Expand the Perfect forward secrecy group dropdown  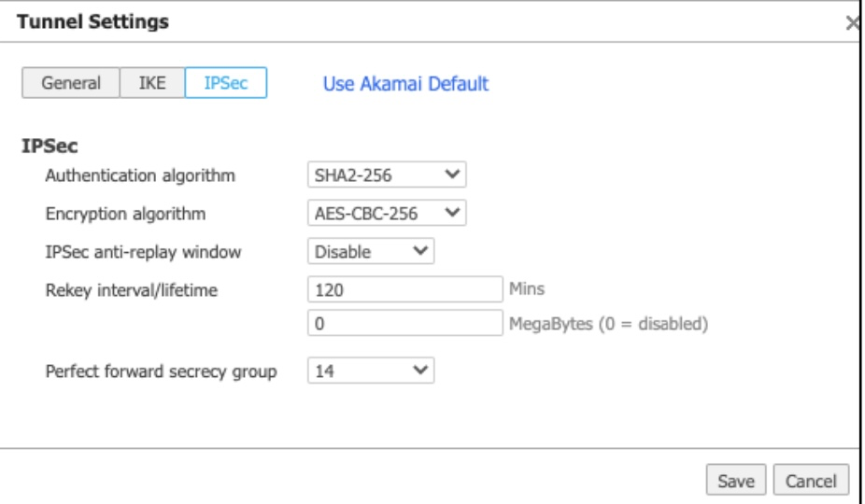pos(371,371)
